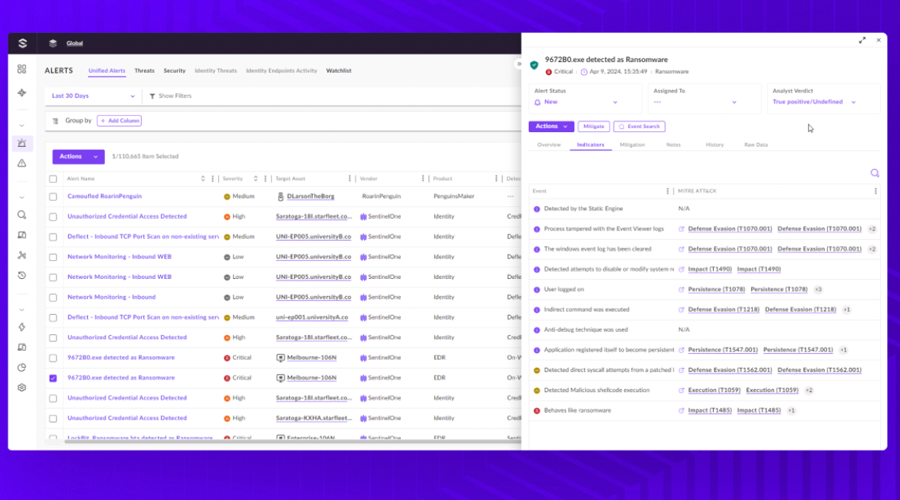Open MITRE link icon for User logged on

681,289
